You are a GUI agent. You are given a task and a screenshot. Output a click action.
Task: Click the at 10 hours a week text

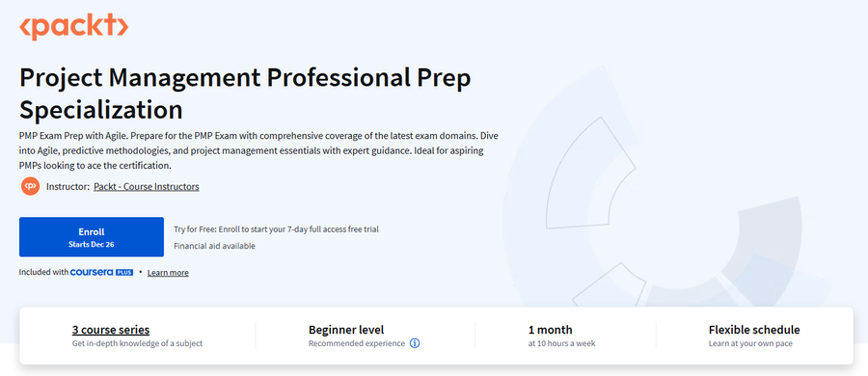(562, 343)
